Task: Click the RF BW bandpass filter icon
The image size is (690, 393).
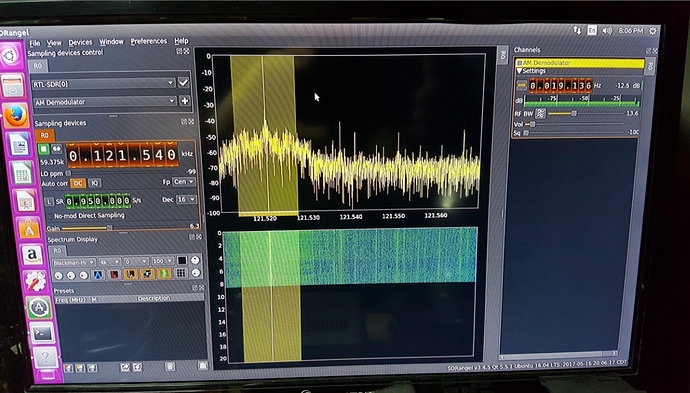Action: (540, 114)
